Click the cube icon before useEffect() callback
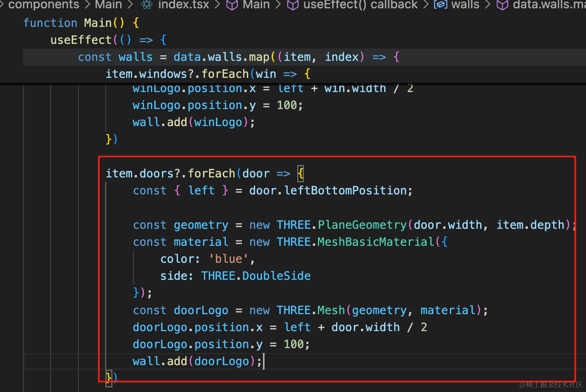This screenshot has width=586, height=392. click(293, 5)
